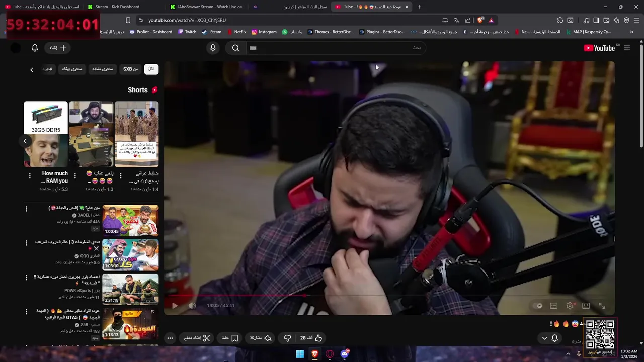
Task: Open options for the 1:00:45 video
Action: point(27,208)
